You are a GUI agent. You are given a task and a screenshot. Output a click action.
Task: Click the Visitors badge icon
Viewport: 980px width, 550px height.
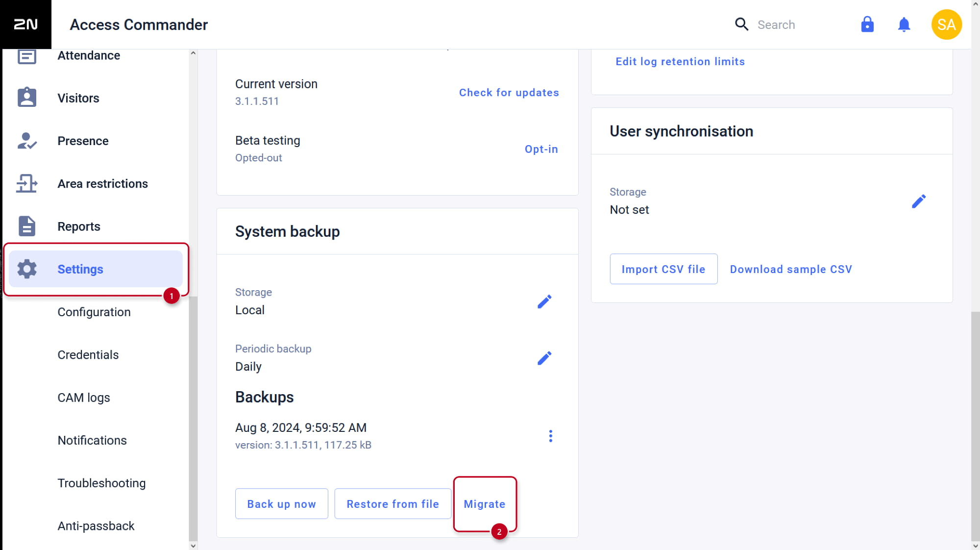coord(27,98)
